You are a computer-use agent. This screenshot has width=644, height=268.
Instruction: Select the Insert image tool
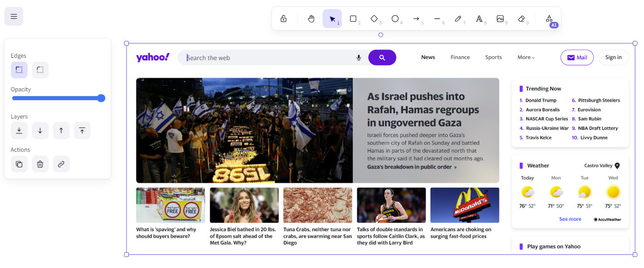coord(500,19)
